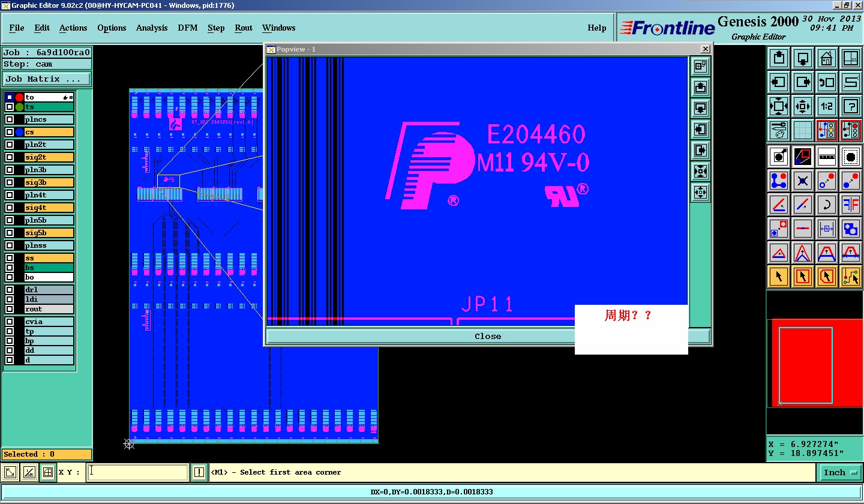Click the Selected : 0 status label
Image resolution: width=864 pixels, height=504 pixels.
(47, 454)
